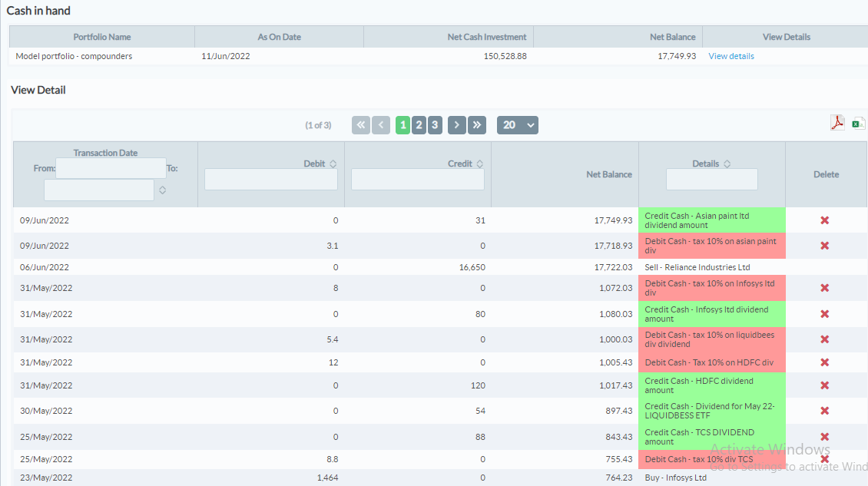
Task: Export the transaction list as PDF
Action: [x=837, y=123]
